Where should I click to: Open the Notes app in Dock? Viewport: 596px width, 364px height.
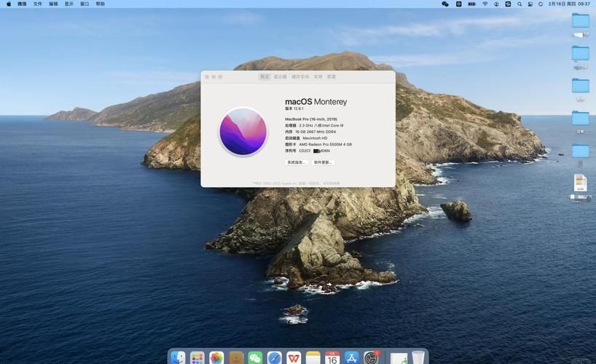pos(313,357)
